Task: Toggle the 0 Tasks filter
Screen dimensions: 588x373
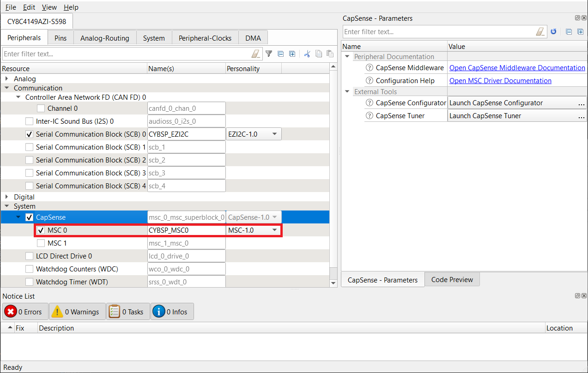Action: tap(128, 312)
